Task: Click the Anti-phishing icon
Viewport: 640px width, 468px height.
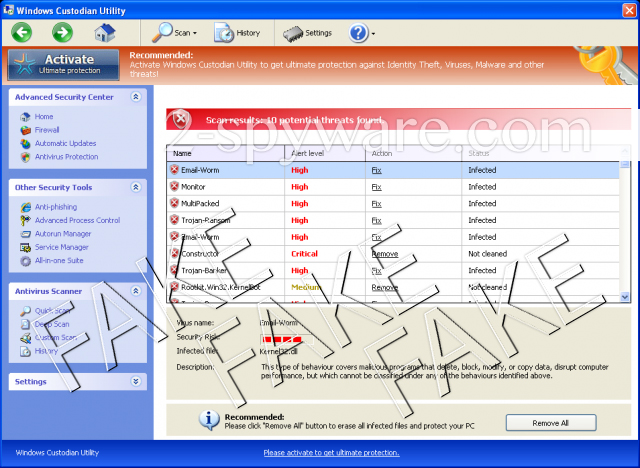Action: 25,207
